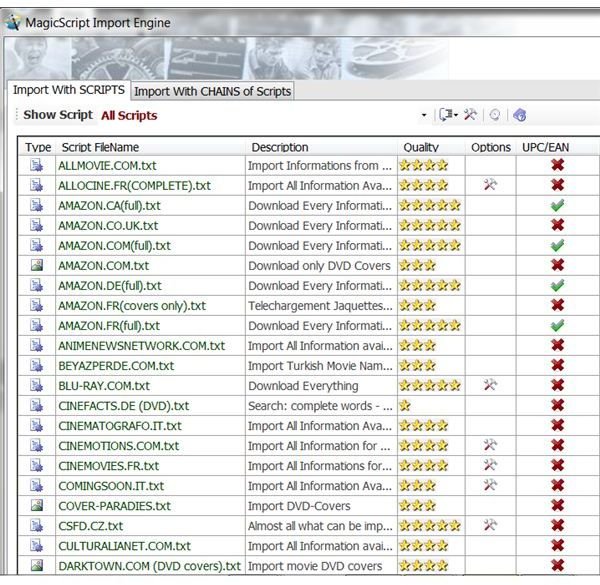Open options tools icon for CINEMOVIES.FR.txt
The image size is (600, 585).
click(490, 465)
